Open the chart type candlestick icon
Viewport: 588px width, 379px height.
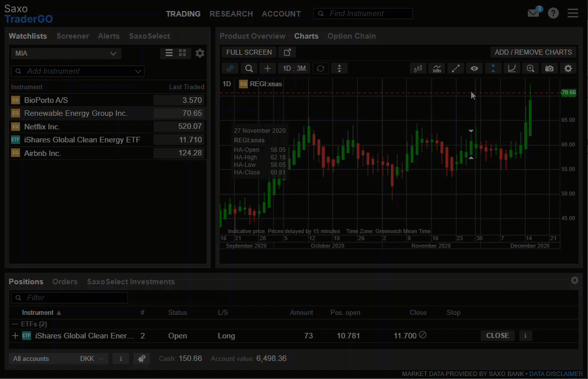coord(418,68)
